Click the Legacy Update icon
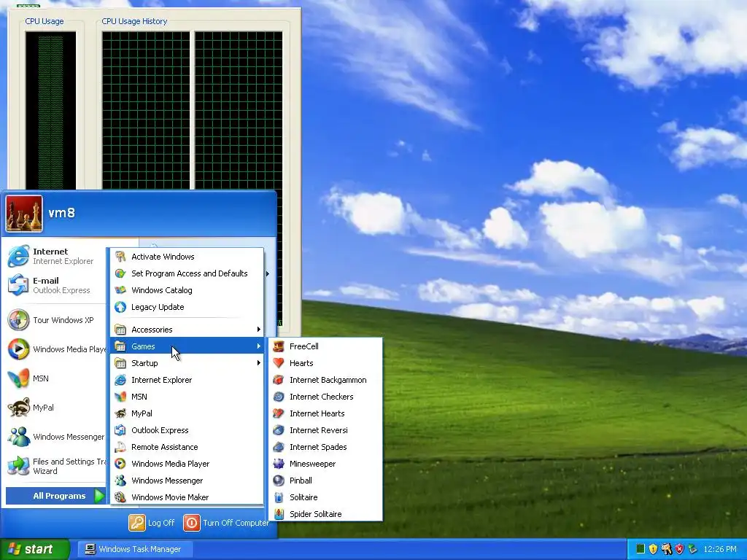The width and height of the screenshot is (747, 560). (120, 307)
